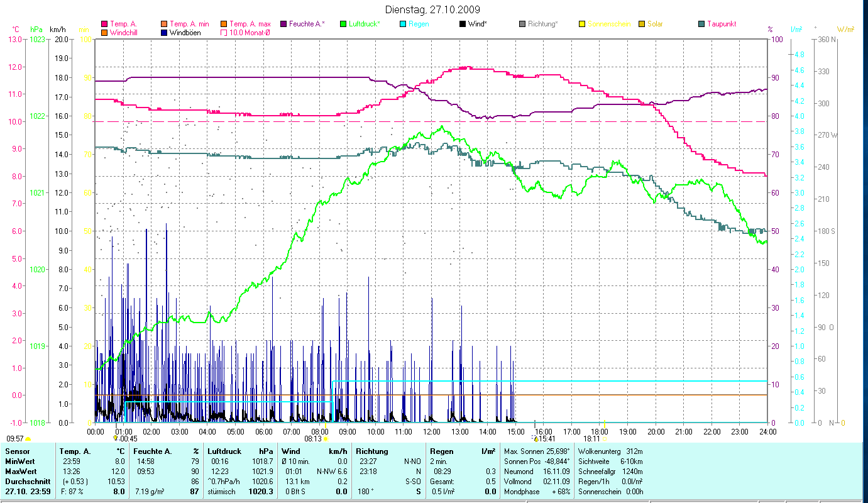Image resolution: width=868 pixels, height=503 pixels.
Task: Toggle the Windchill legend entry
Action: pos(104,33)
